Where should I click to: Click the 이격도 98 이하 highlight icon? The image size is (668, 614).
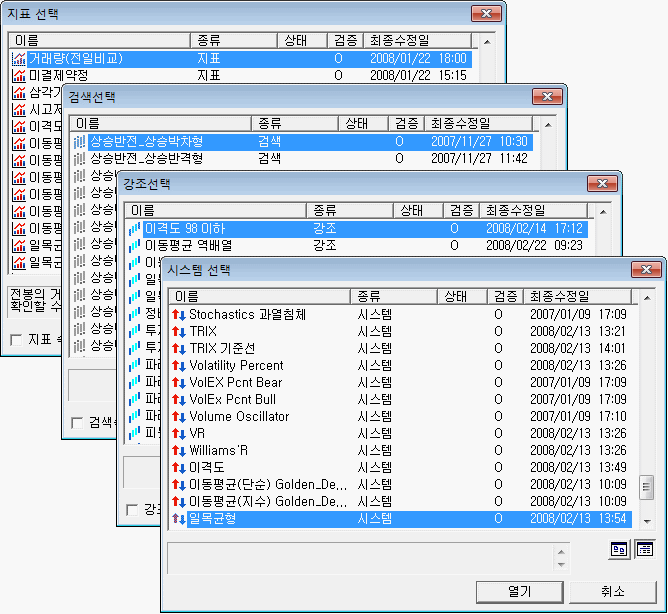tap(135, 228)
